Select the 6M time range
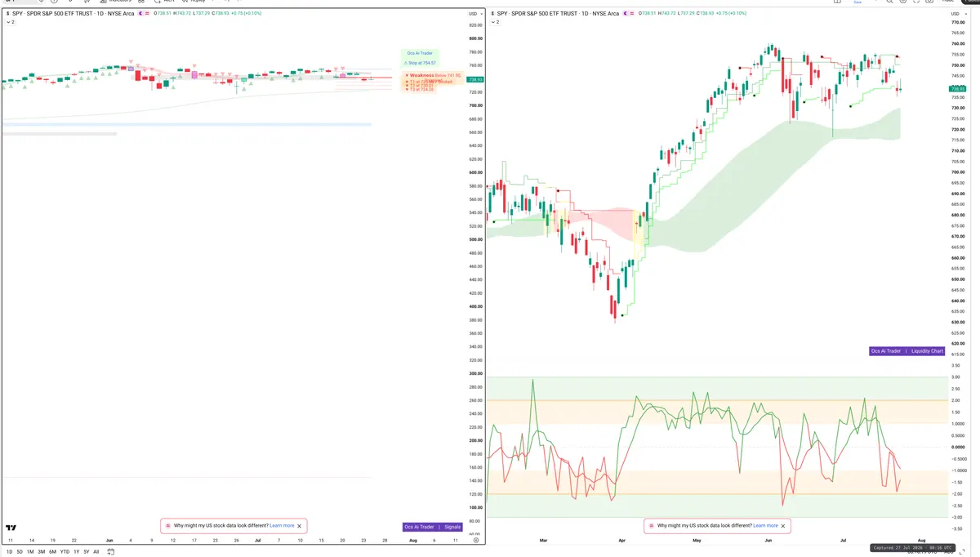Screen dimensions: 980x557 [x=52, y=552]
